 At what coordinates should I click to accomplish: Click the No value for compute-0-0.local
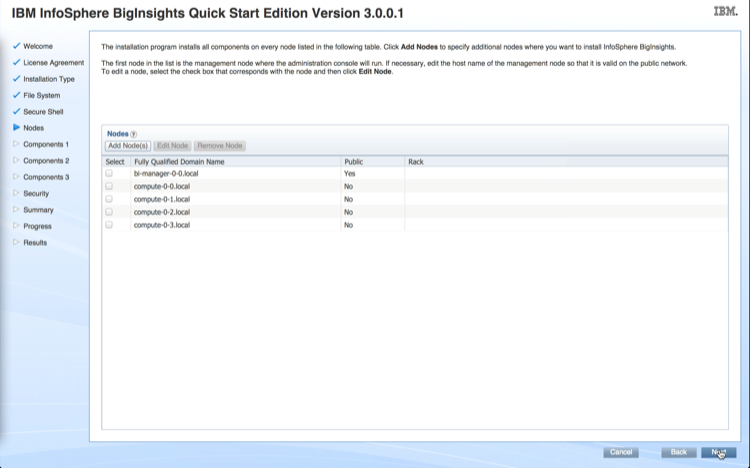click(348, 186)
